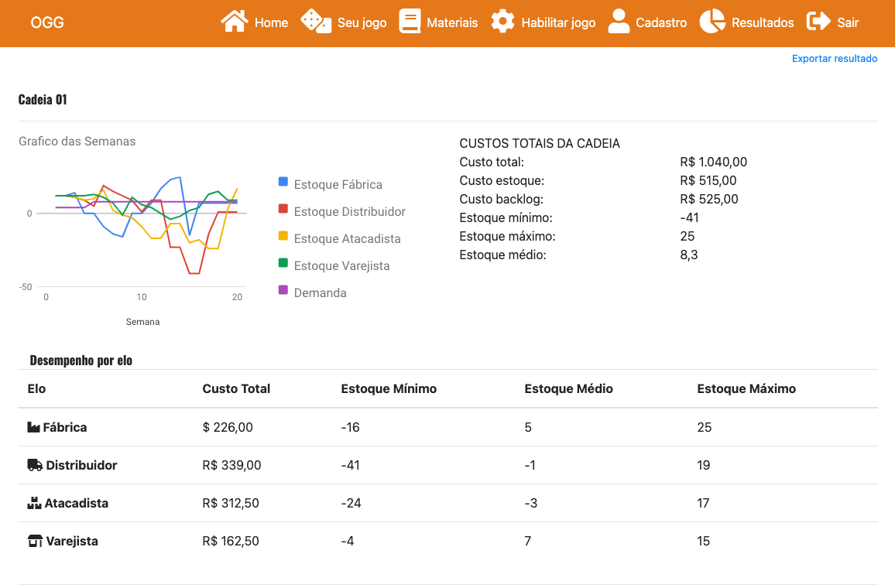This screenshot has width=895, height=588.
Task: Click the pie chart Resultados icon
Action: click(x=712, y=22)
